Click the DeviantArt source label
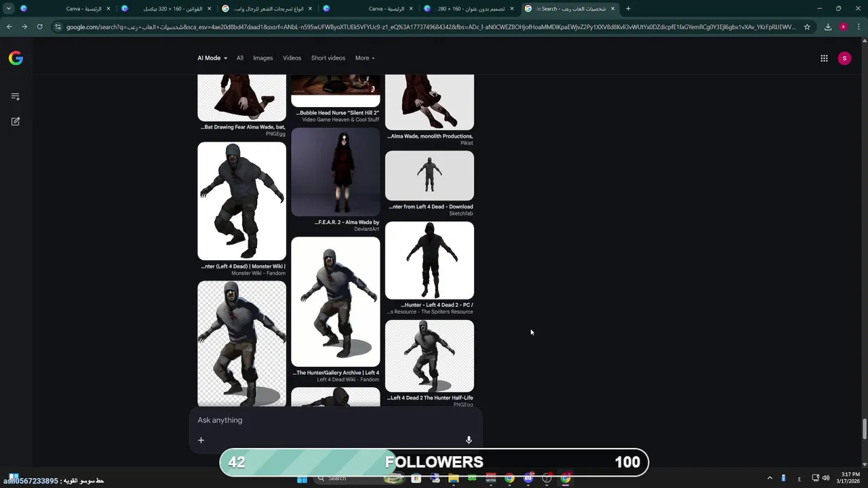This screenshot has height=488, width=868. (x=367, y=229)
